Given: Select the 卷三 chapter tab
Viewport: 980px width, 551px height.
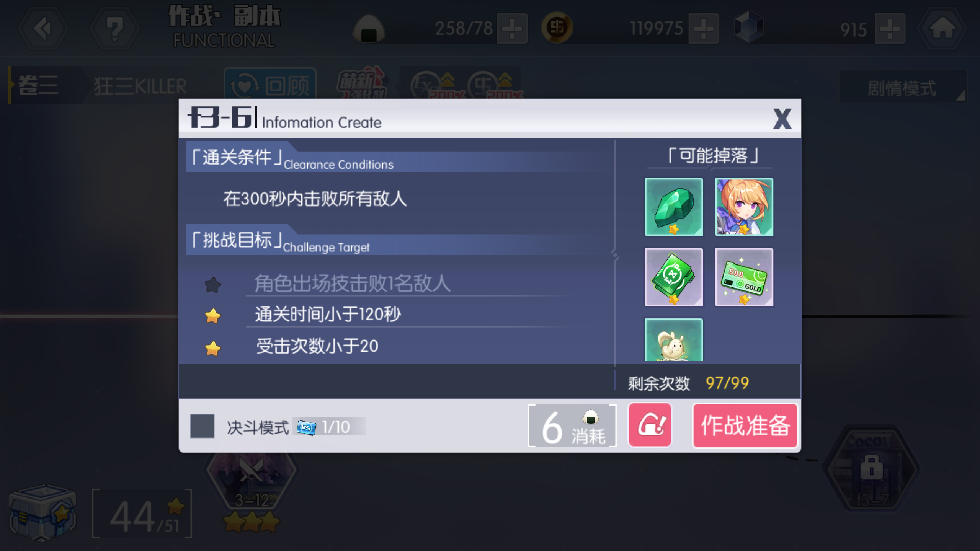Looking at the screenshot, I should (x=38, y=85).
